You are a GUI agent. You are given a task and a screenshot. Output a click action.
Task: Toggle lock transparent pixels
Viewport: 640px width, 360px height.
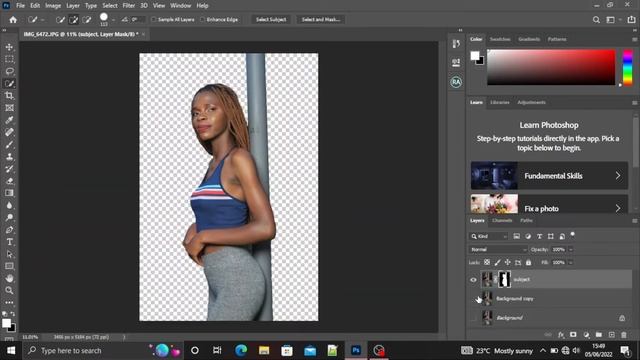(x=487, y=262)
